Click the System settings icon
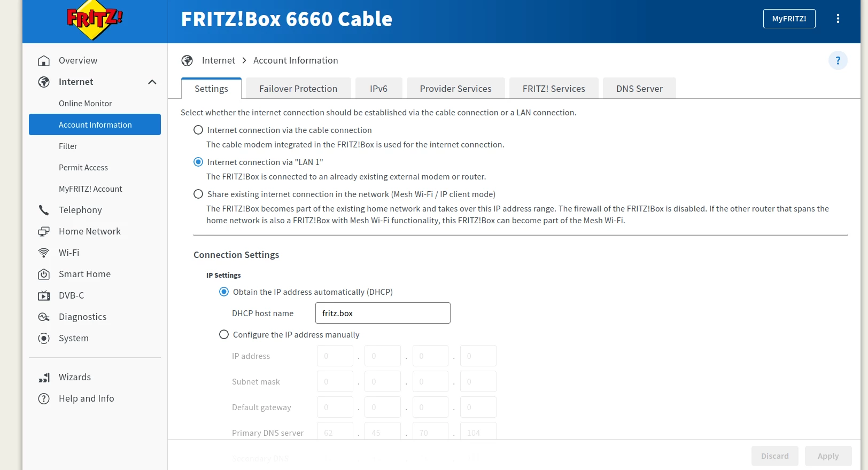This screenshot has height=470, width=868. coord(44,339)
